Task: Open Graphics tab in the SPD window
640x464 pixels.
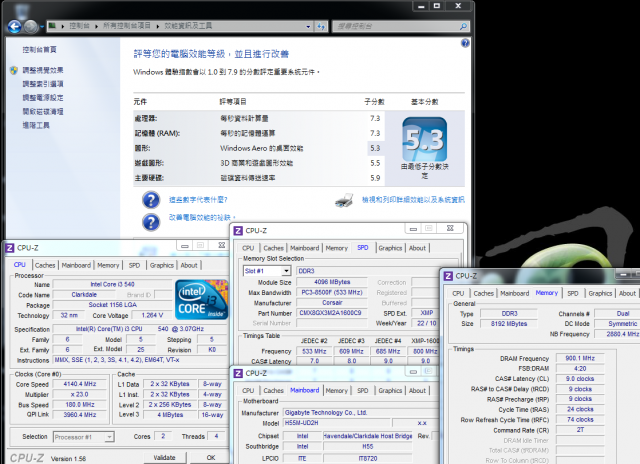Action: click(390, 248)
